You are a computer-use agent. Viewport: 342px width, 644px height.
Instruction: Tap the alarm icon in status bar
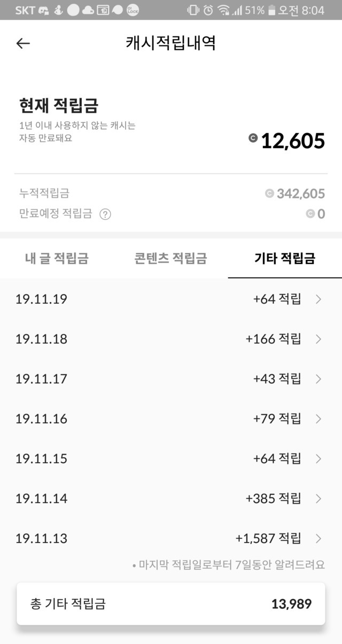point(208,10)
